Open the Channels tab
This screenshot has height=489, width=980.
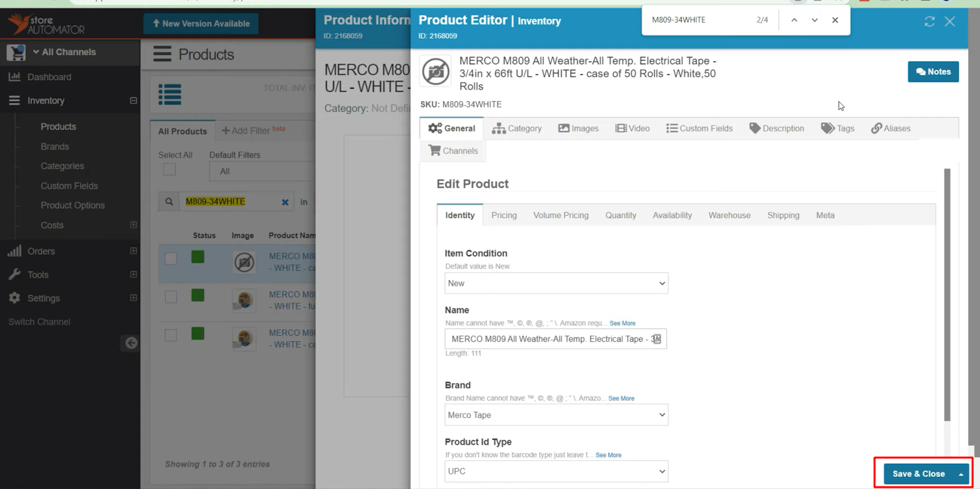(453, 151)
